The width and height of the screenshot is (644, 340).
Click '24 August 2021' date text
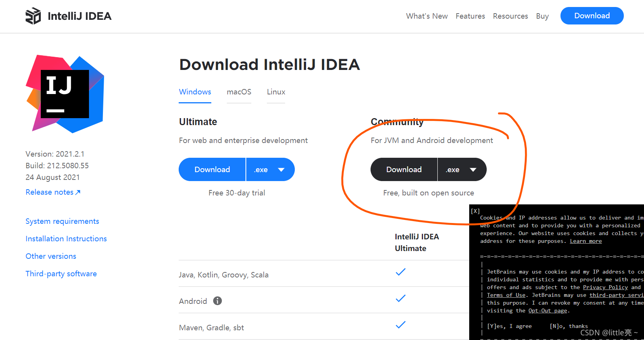click(52, 177)
